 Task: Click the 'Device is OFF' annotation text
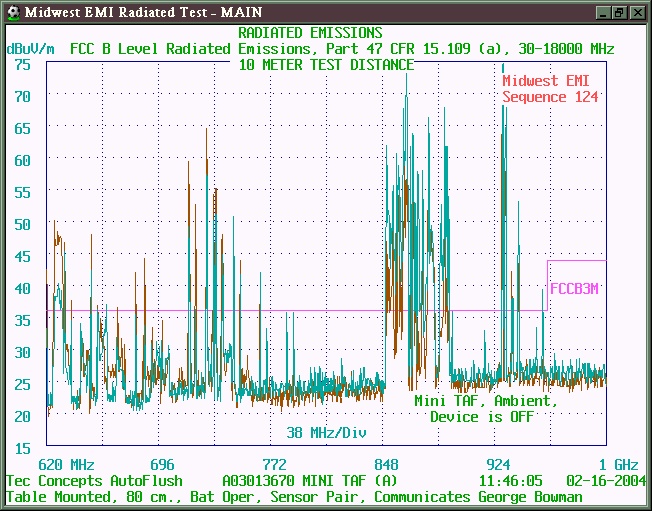482,417
